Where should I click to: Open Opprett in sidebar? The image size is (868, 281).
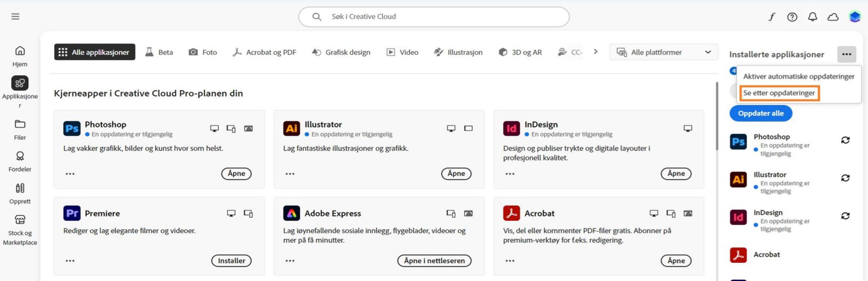(20, 194)
